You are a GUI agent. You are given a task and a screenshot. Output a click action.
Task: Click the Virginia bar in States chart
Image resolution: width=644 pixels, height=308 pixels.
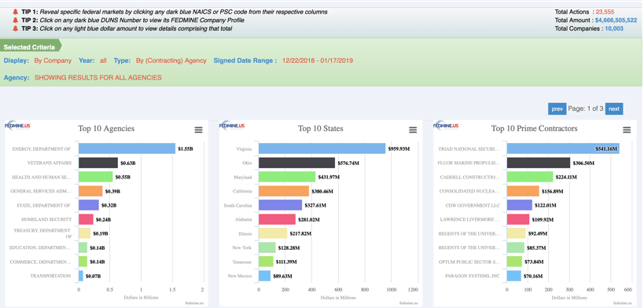(x=322, y=148)
